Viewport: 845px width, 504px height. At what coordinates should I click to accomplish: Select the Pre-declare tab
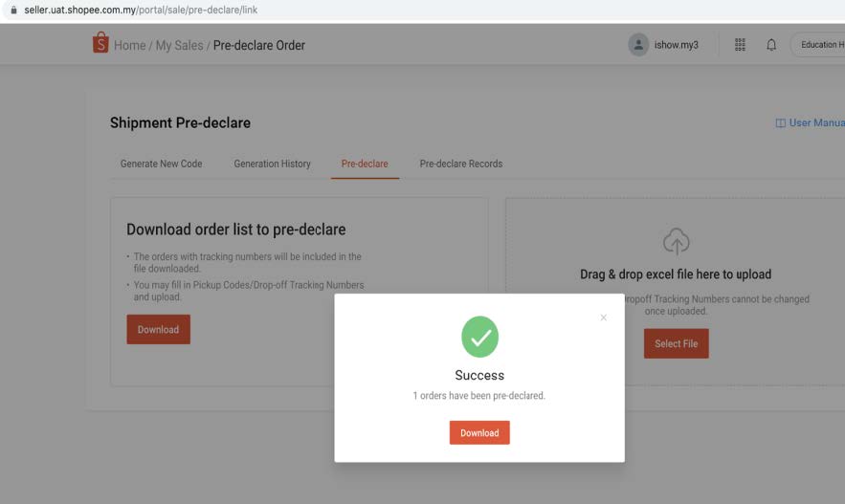(365, 164)
